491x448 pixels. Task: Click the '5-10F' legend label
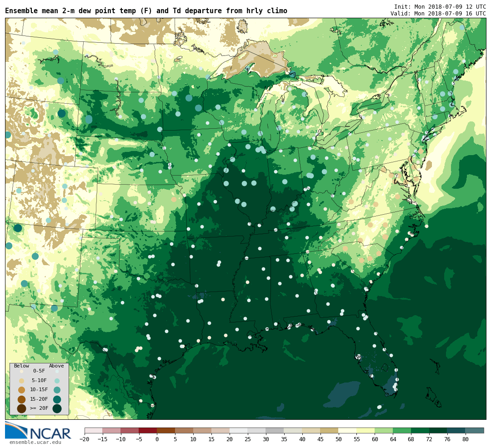pos(39,380)
